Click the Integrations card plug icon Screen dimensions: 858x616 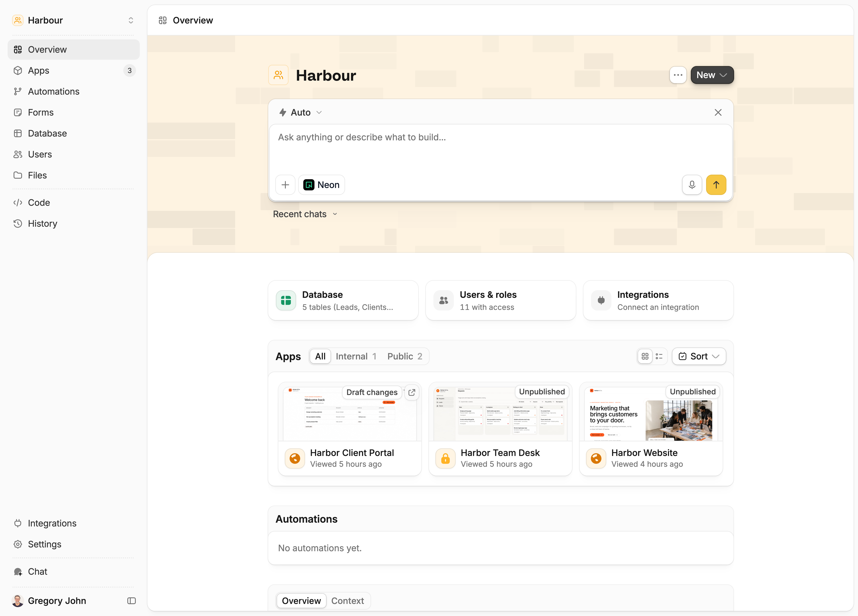tap(601, 300)
